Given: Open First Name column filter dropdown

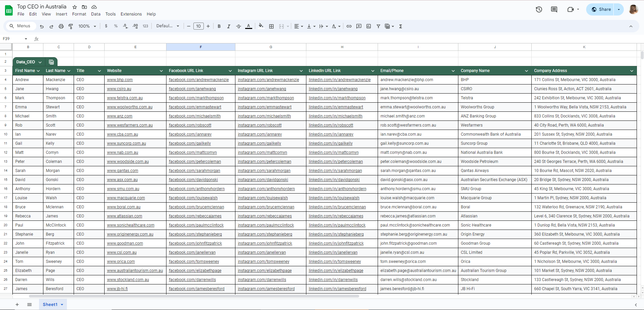Looking at the screenshot, I should 38,71.
